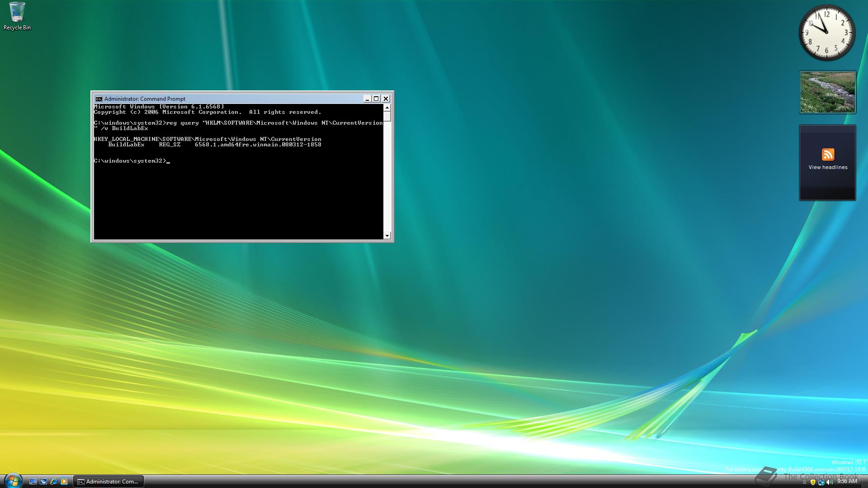The height and width of the screenshot is (488, 868).
Task: Open the volume speaker tray icon
Action: (x=829, y=482)
